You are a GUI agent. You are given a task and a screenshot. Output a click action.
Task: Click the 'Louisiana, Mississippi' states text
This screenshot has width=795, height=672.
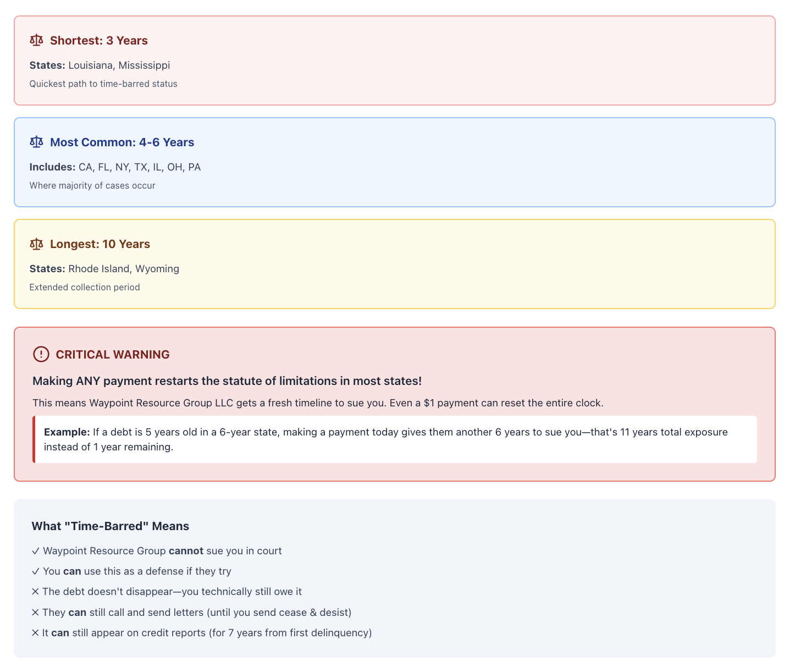[x=119, y=65]
